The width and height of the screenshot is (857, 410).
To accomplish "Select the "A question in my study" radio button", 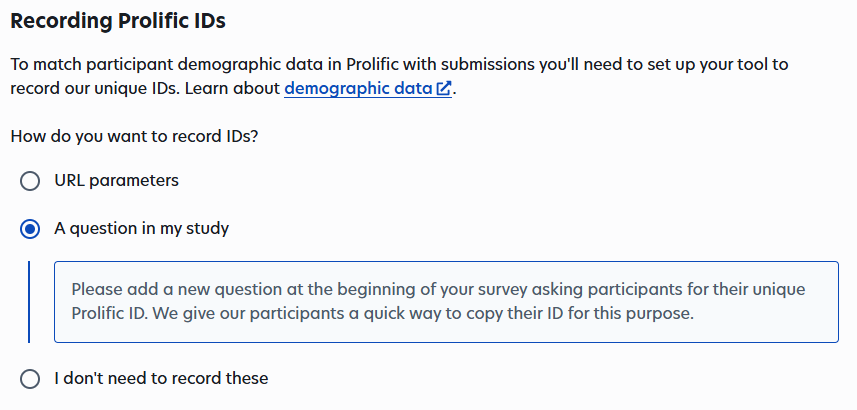I will coord(30,229).
